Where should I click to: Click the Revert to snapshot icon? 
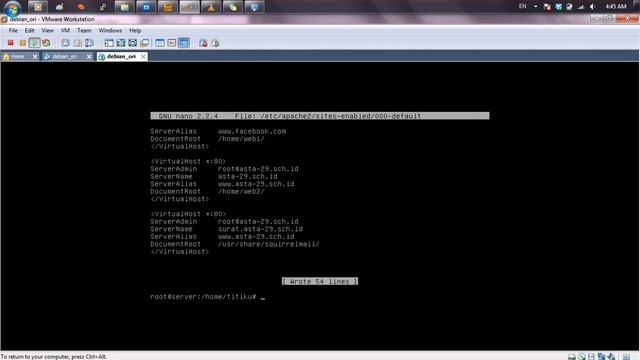pos(77,43)
